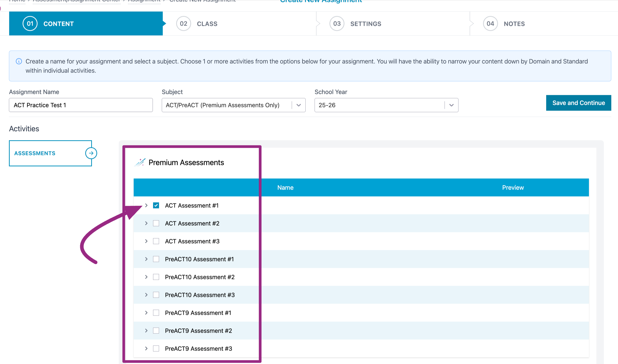Click the 01 step number circle
618x364 pixels.
pyautogui.click(x=30, y=24)
